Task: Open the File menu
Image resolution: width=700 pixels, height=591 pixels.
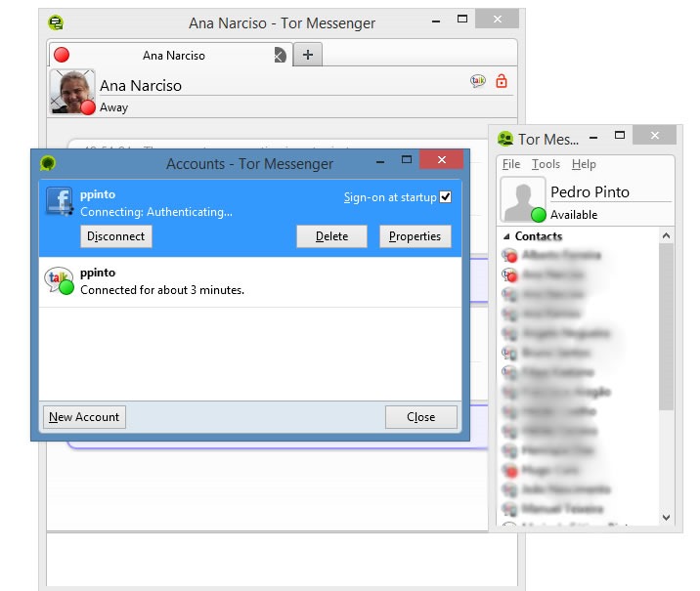Action: pos(511,164)
